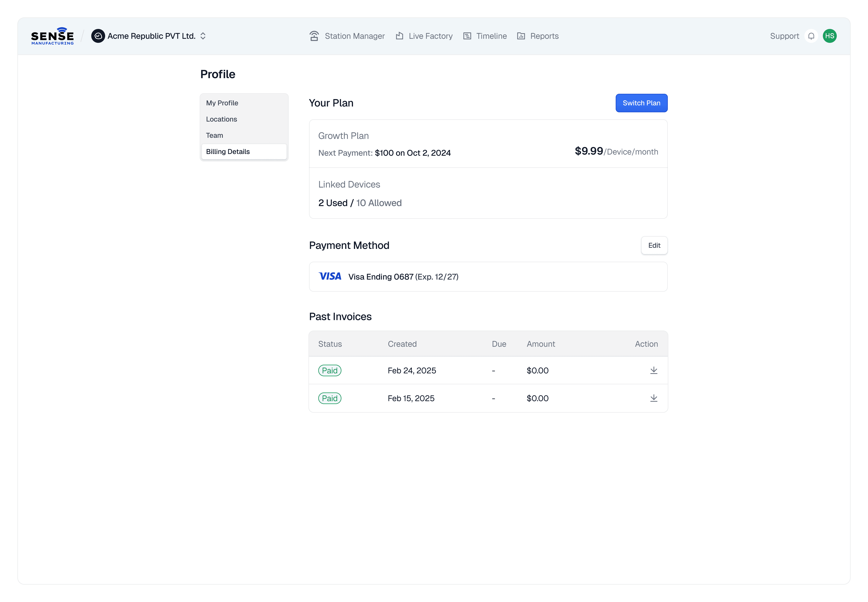Screen dimensions: 868x602
Task: Download the Feb 24, 2025 invoice
Action: (654, 370)
